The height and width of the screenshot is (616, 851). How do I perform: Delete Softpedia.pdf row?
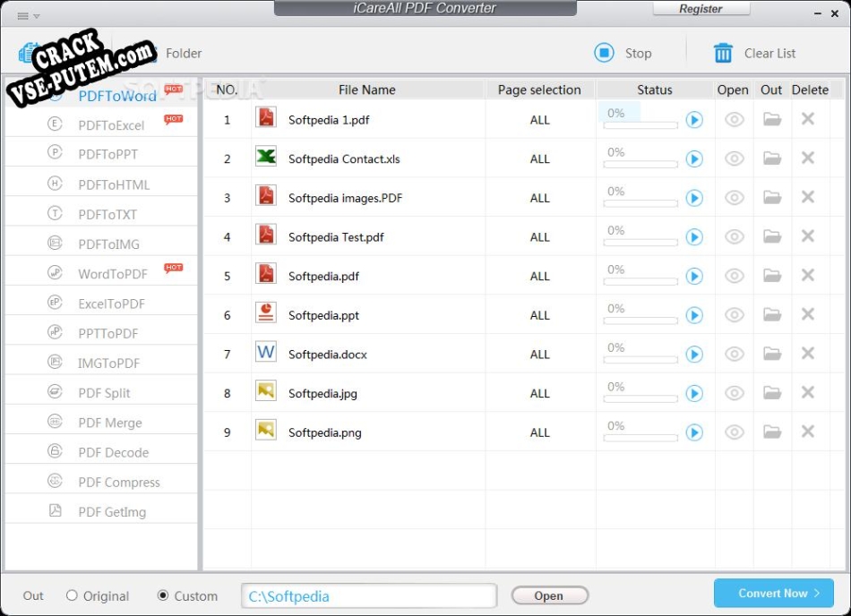tap(808, 274)
